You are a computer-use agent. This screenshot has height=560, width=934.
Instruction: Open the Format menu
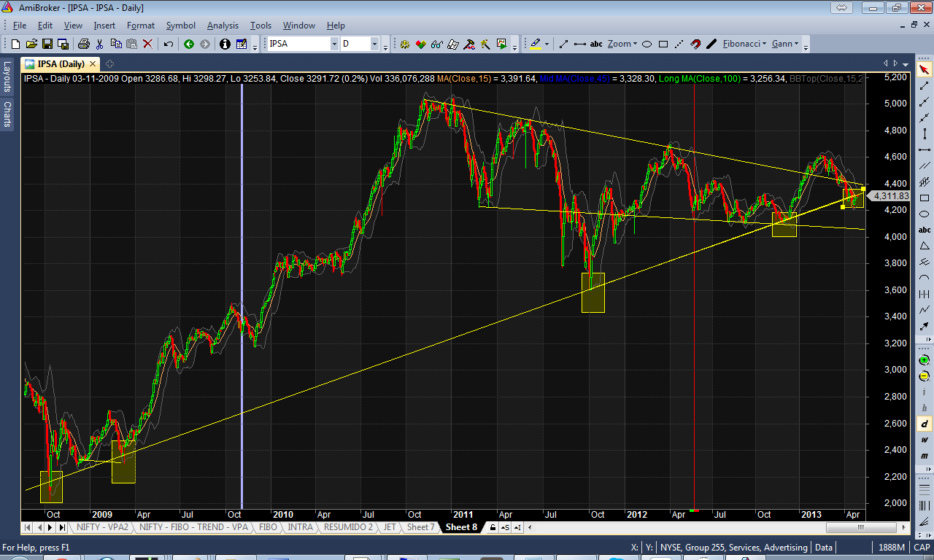[x=141, y=26]
